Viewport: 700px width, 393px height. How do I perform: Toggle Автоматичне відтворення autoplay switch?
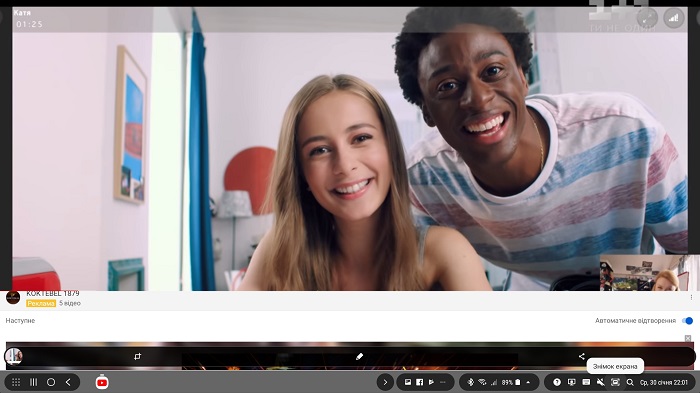(x=688, y=321)
